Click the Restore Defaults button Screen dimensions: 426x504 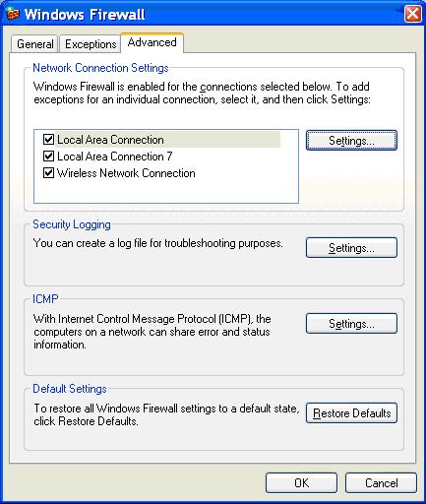351,413
